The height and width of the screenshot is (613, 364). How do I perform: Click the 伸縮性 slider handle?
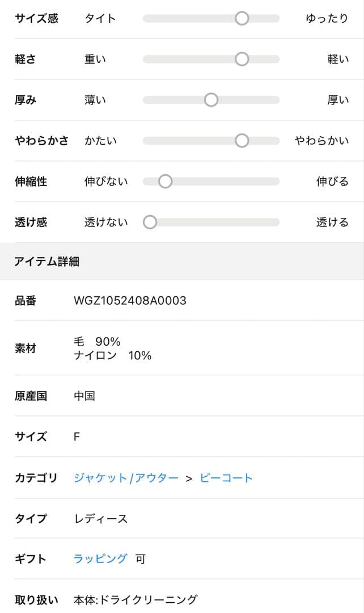(x=165, y=181)
